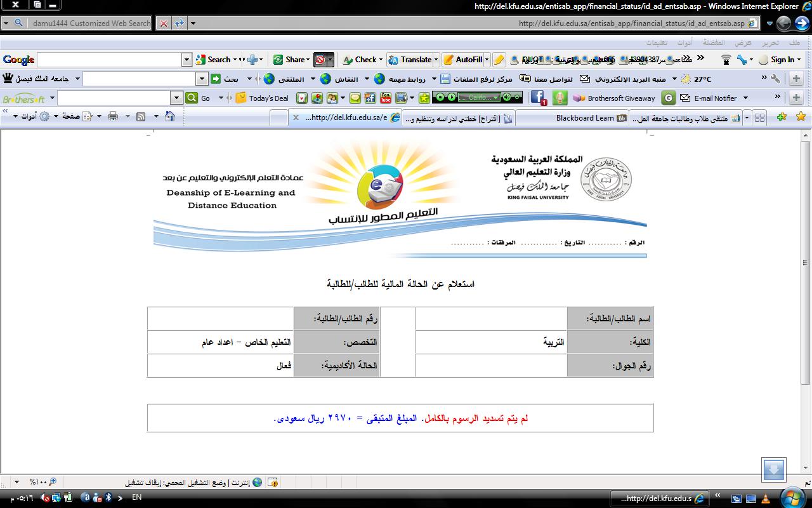The height and width of the screenshot is (508, 812).
Task: Click the YouTube icon on Brothersoft toolbar
Action: [x=386, y=98]
